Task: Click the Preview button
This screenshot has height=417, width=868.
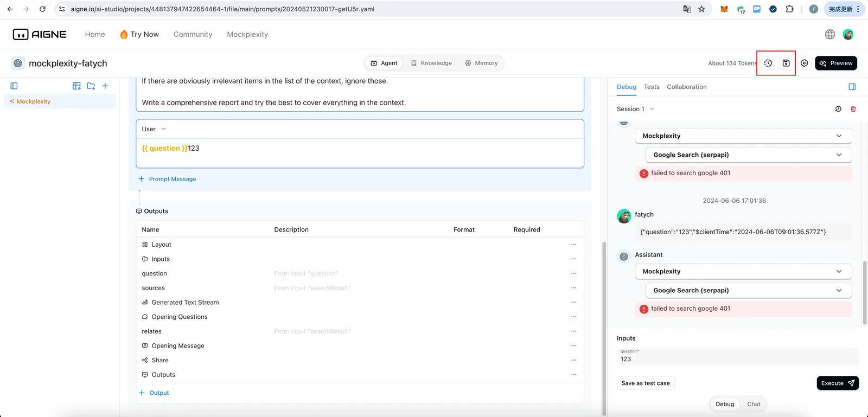Action: coord(836,63)
